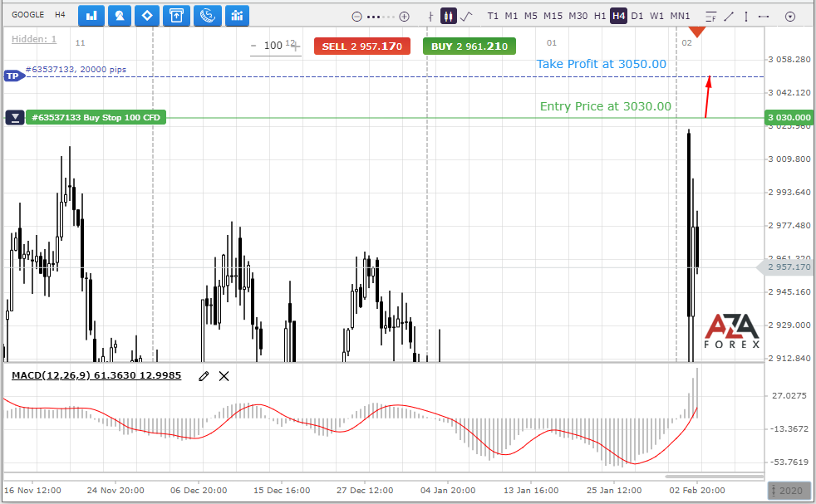The height and width of the screenshot is (504, 816).
Task: Open MACD(12,26,9) indicator settings link
Action: [96, 375]
